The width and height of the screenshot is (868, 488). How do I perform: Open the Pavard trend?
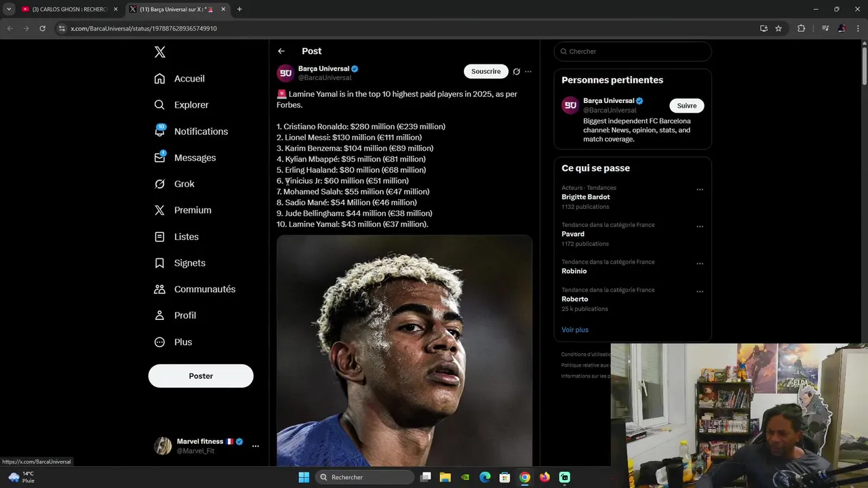coord(573,234)
